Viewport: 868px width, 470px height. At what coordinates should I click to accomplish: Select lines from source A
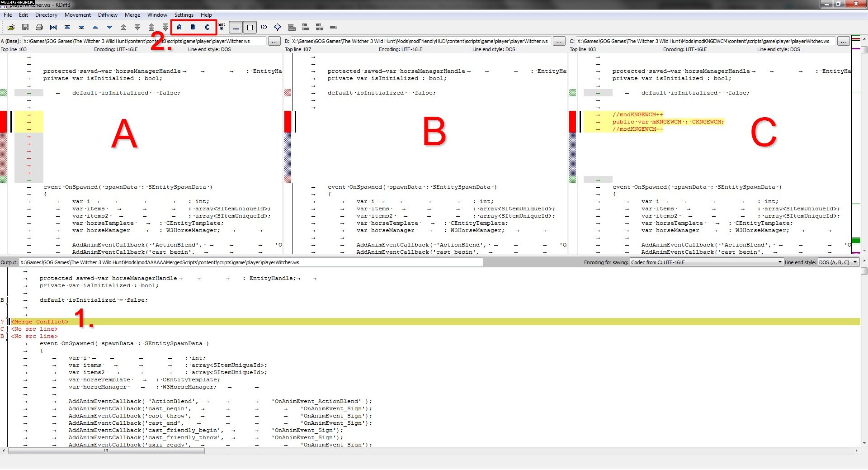coord(179,27)
